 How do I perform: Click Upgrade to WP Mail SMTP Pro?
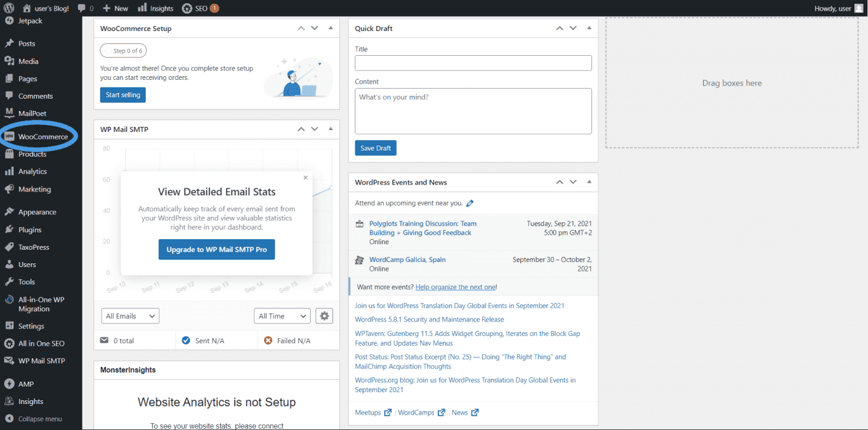(x=216, y=250)
